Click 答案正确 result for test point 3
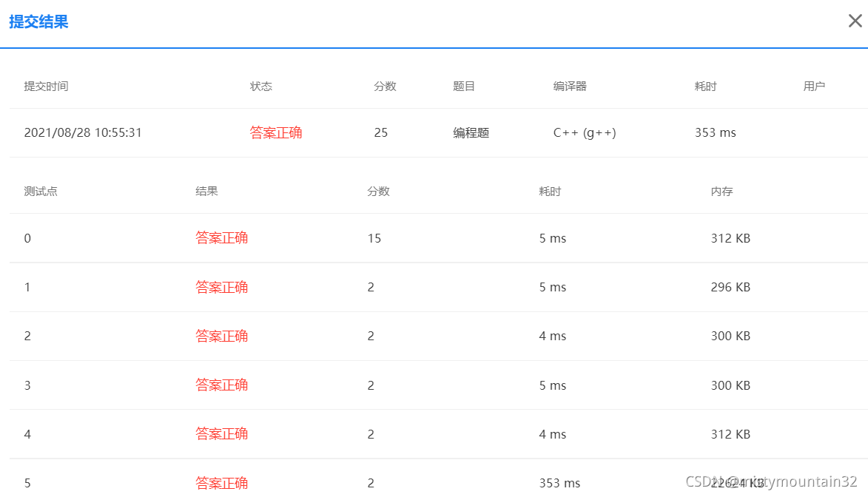Screen dimensions: 868x497 tap(221, 385)
